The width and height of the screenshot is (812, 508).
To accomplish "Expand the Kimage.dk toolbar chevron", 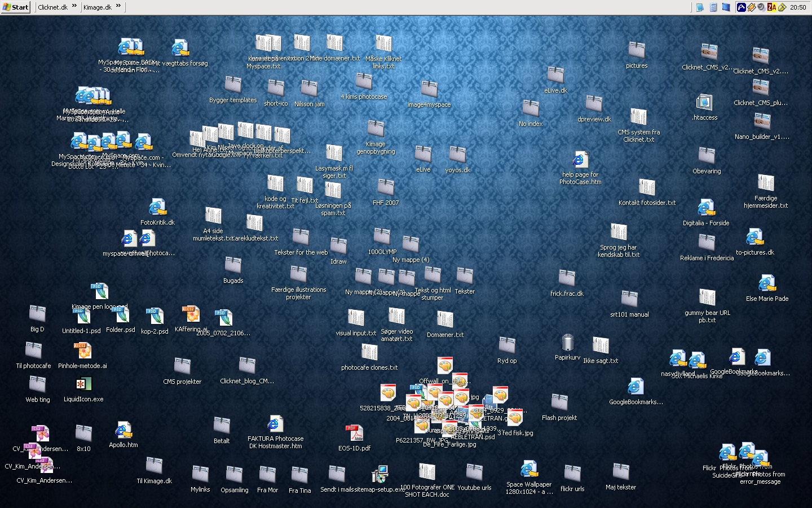I will (118, 6).
